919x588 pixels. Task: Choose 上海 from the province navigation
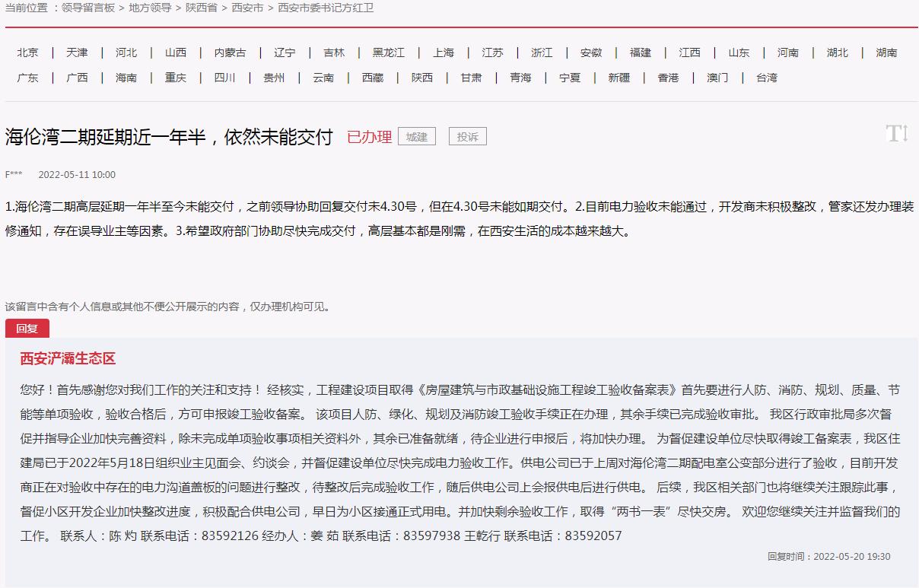click(x=444, y=52)
